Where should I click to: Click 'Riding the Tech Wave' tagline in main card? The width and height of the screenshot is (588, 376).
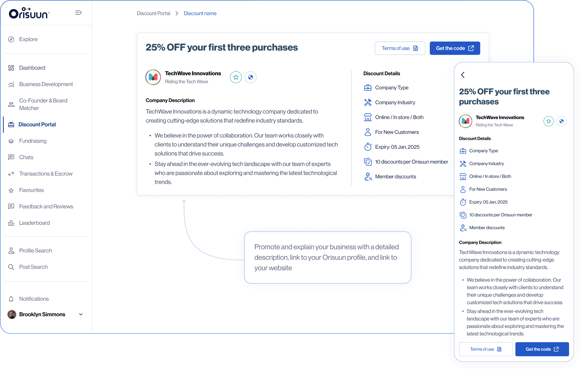[186, 82]
